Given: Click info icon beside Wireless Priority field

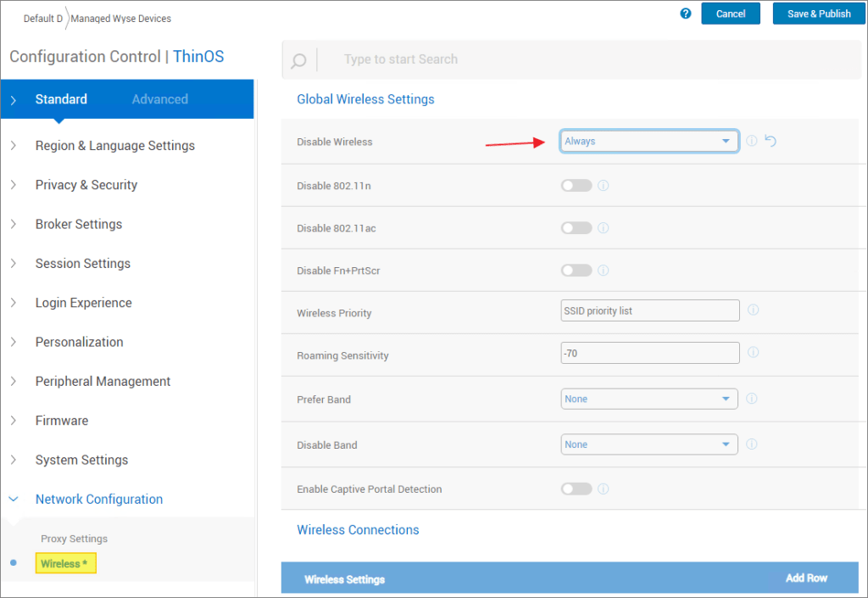Looking at the screenshot, I should point(753,310).
